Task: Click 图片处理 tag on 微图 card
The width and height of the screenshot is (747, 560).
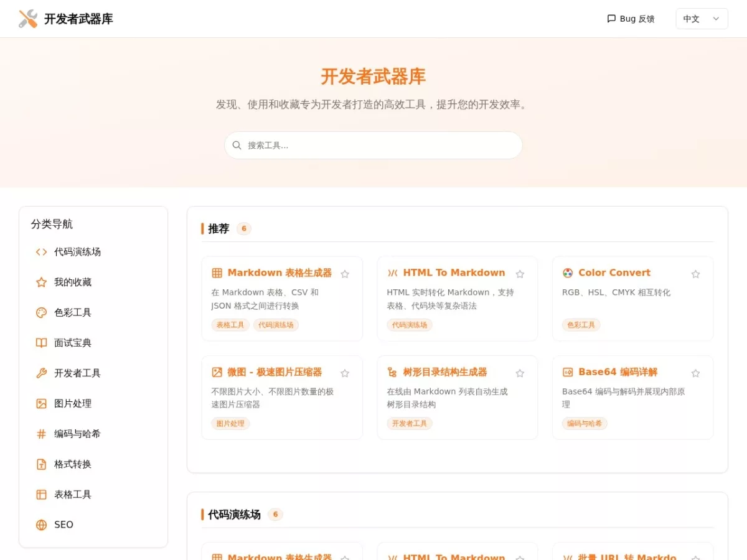Action: (x=230, y=424)
